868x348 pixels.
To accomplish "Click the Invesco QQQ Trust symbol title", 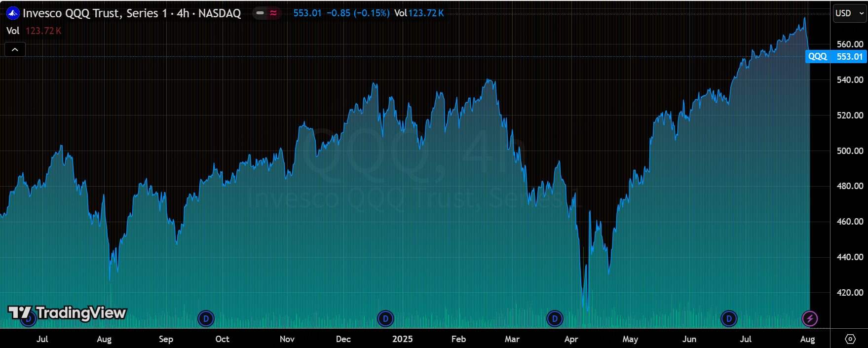I will (132, 13).
